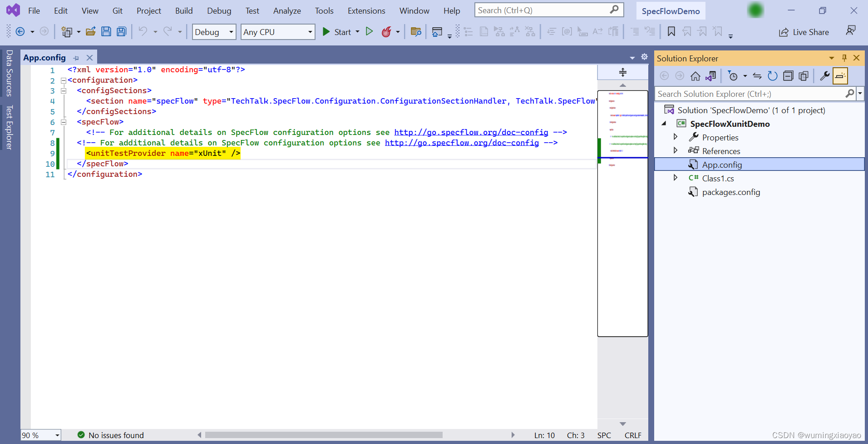Open the Extensions menu
Viewport: 868px width, 444px height.
click(x=366, y=10)
